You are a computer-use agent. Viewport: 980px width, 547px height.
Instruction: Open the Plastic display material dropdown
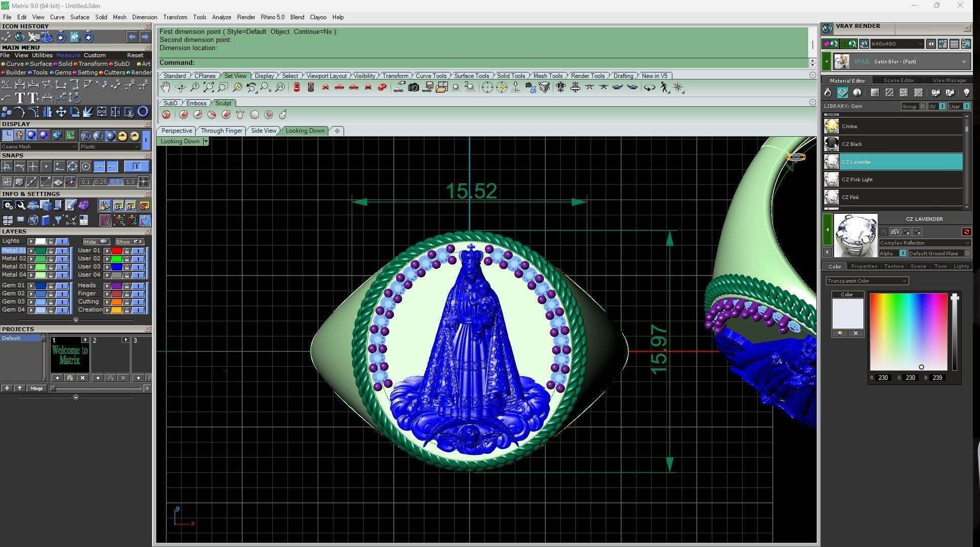(x=109, y=147)
